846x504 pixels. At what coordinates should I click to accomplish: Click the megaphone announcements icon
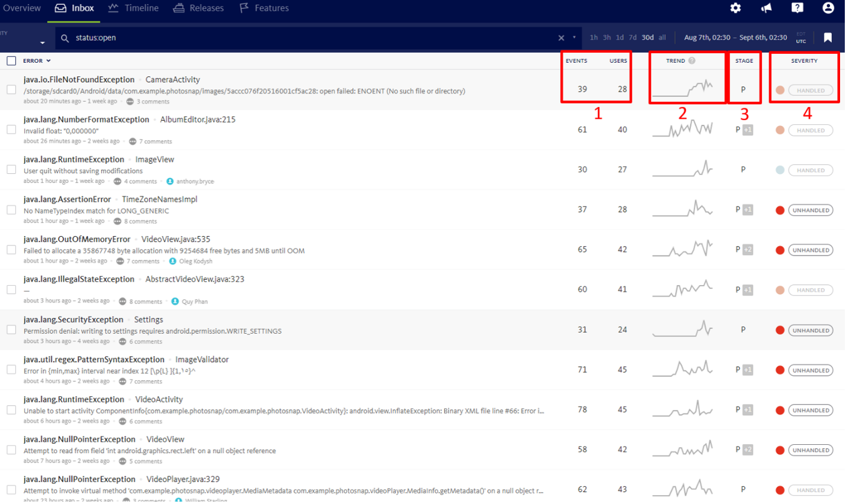(766, 8)
